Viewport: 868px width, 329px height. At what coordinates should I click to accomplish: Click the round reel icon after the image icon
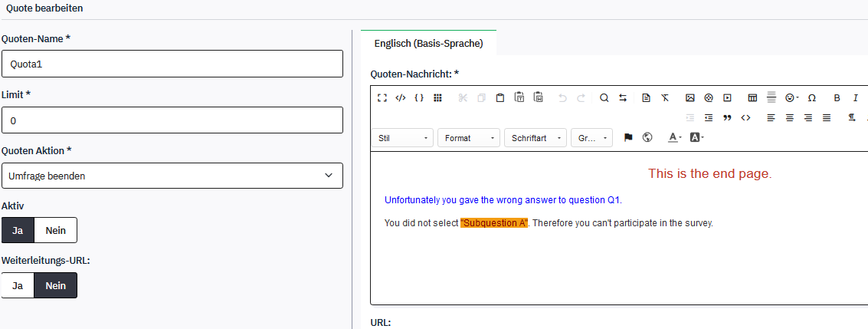pyautogui.click(x=709, y=97)
